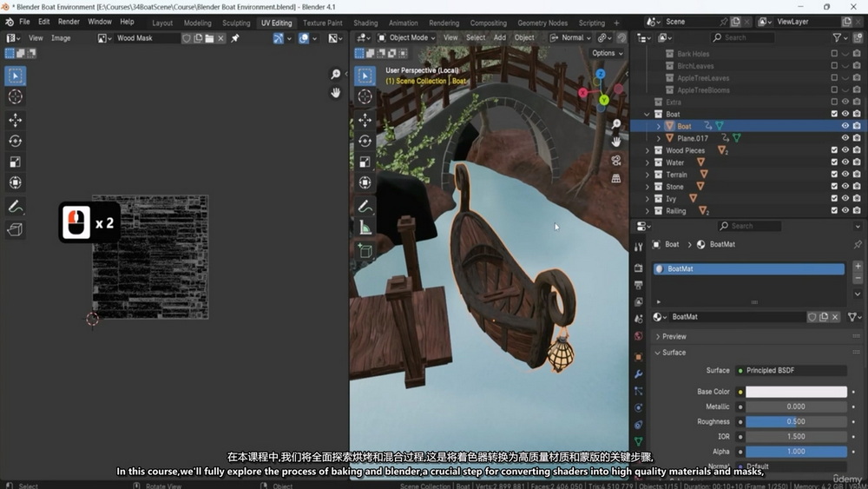This screenshot has width=868, height=489.
Task: Uncheck the Wood Pieces collection checkbox
Action: coord(834,150)
